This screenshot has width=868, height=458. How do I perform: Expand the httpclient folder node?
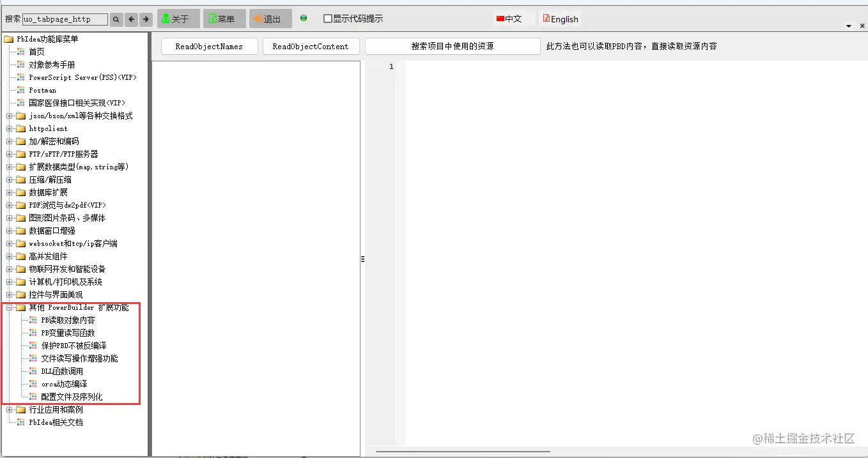click(x=8, y=128)
